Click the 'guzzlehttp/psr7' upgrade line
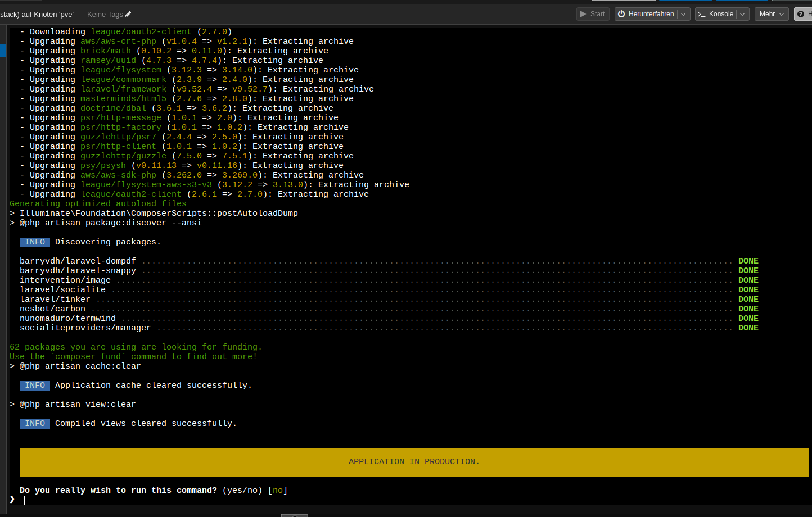 (x=182, y=137)
